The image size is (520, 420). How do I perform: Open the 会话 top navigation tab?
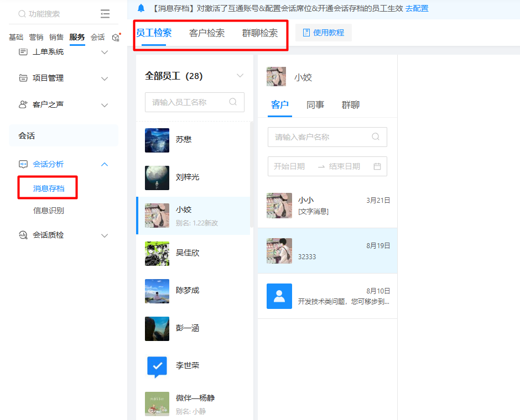pyautogui.click(x=97, y=37)
